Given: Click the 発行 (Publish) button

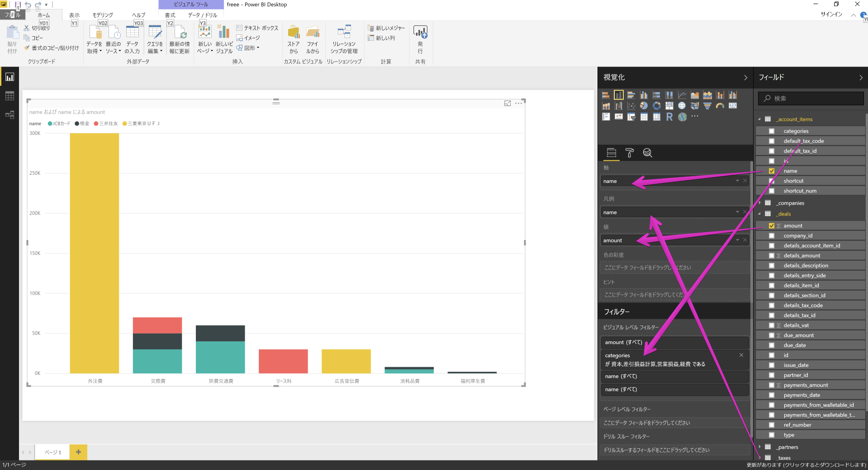Looking at the screenshot, I should tap(420, 38).
